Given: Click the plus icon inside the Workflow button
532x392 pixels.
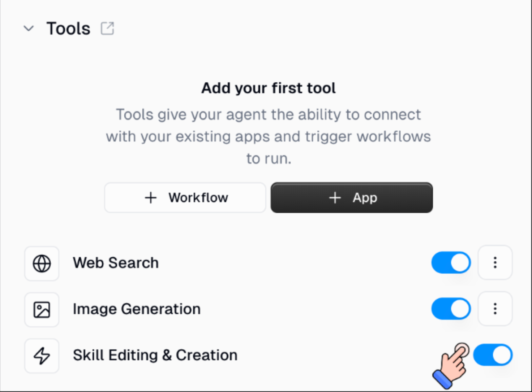Looking at the screenshot, I should (x=151, y=197).
